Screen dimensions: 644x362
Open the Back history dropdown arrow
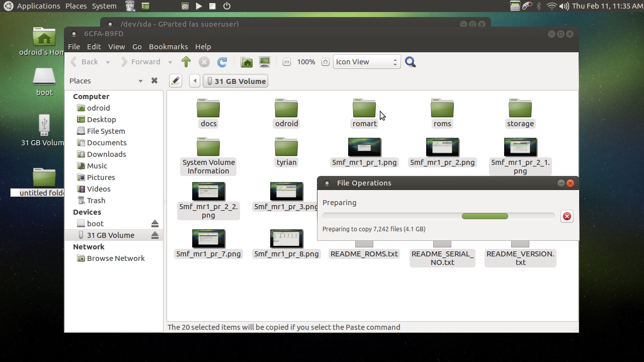click(x=108, y=62)
